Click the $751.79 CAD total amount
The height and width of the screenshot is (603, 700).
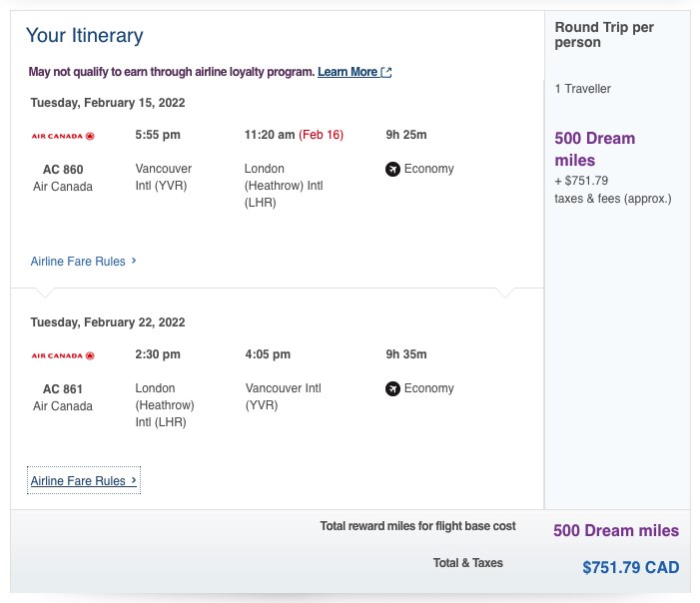click(x=630, y=568)
